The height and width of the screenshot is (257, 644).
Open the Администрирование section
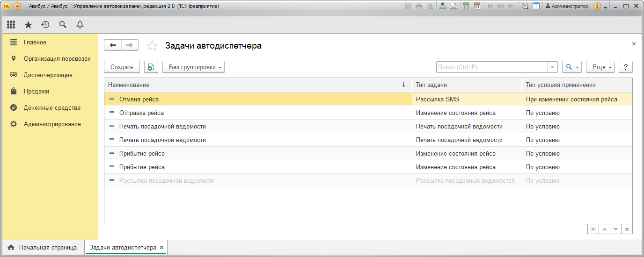52,124
